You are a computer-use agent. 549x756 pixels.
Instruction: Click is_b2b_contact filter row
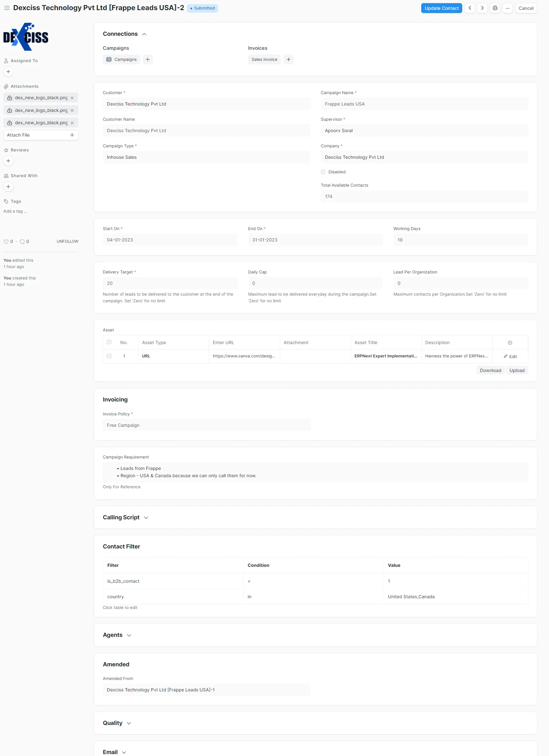315,581
